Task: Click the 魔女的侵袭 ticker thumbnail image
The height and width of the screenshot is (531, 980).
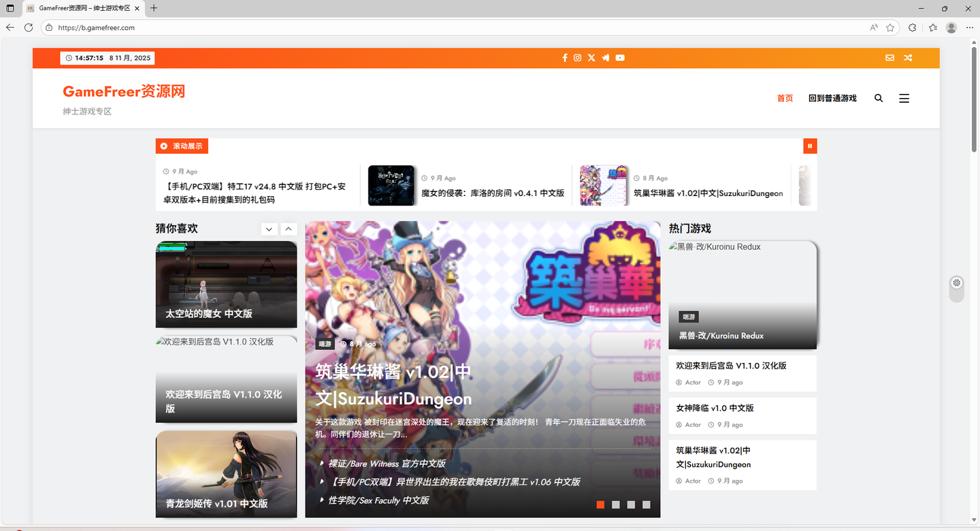Action: (391, 185)
